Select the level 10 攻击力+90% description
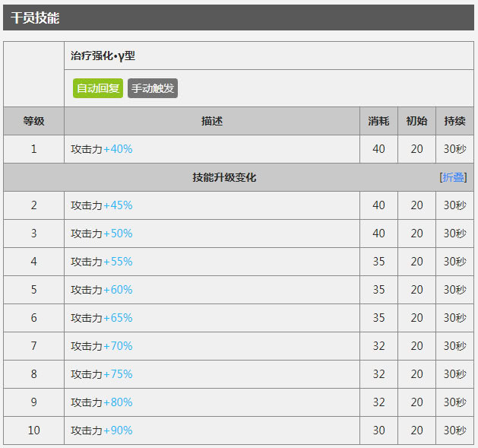This screenshot has width=478, height=448. click(102, 431)
